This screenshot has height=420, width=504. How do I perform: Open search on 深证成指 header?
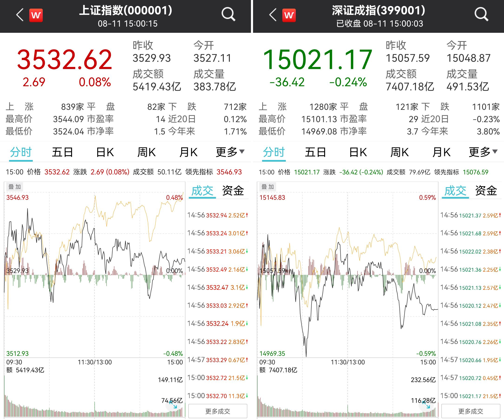481,14
